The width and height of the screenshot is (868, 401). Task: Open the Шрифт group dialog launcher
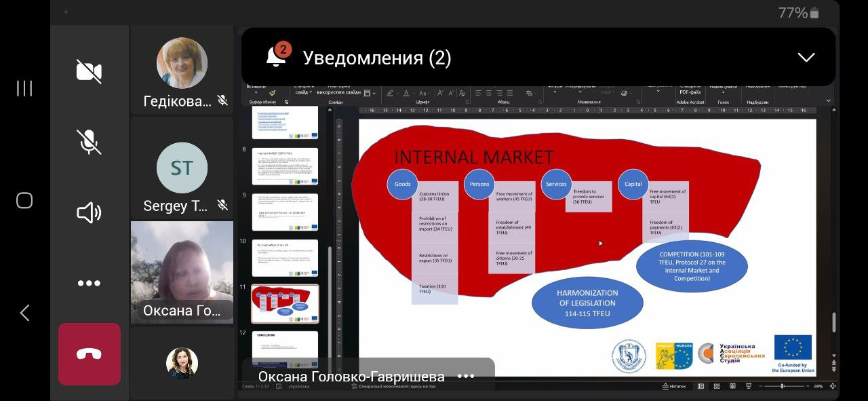coord(468,102)
